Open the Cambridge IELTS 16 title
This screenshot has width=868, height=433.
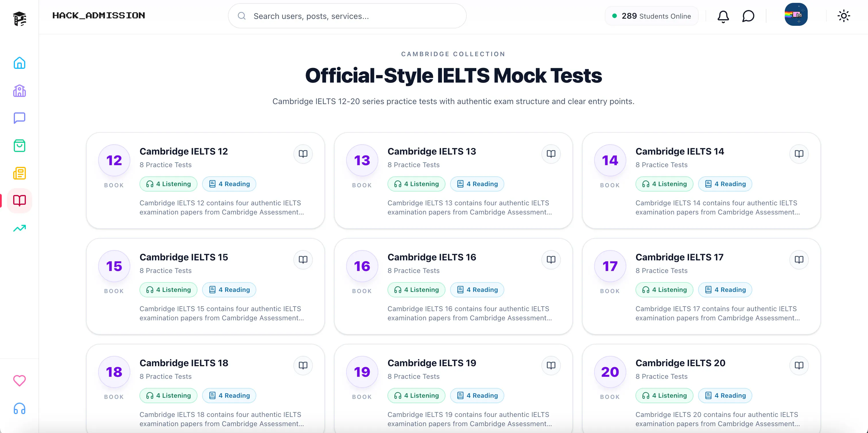coord(432,257)
